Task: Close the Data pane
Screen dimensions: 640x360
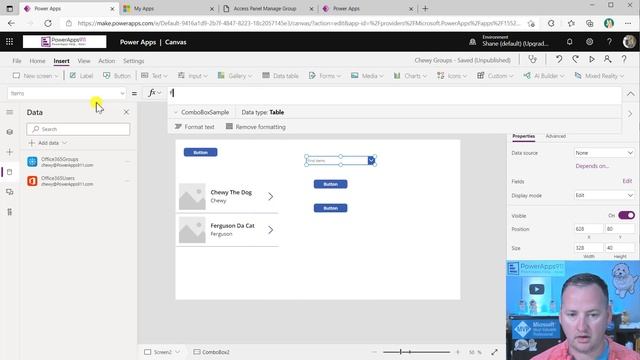Action: 126,112
